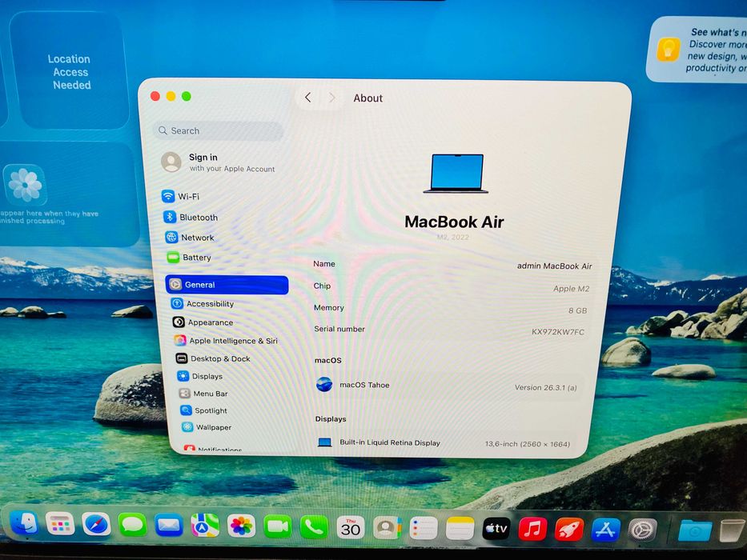This screenshot has height=560, width=747.
Task: Open Desktop & Dock settings
Action: click(213, 358)
